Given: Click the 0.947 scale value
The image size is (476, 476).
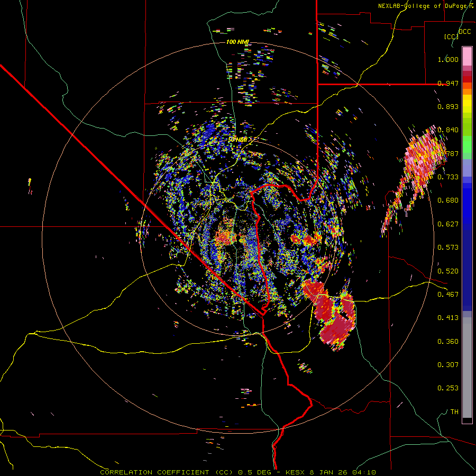Looking at the screenshot, I should click(448, 83).
